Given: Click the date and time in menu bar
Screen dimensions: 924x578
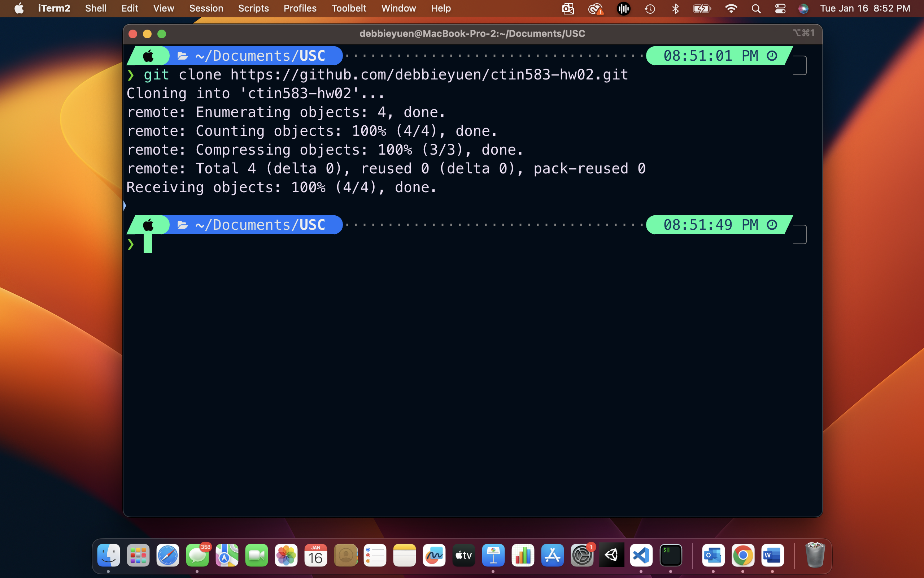Looking at the screenshot, I should (865, 8).
